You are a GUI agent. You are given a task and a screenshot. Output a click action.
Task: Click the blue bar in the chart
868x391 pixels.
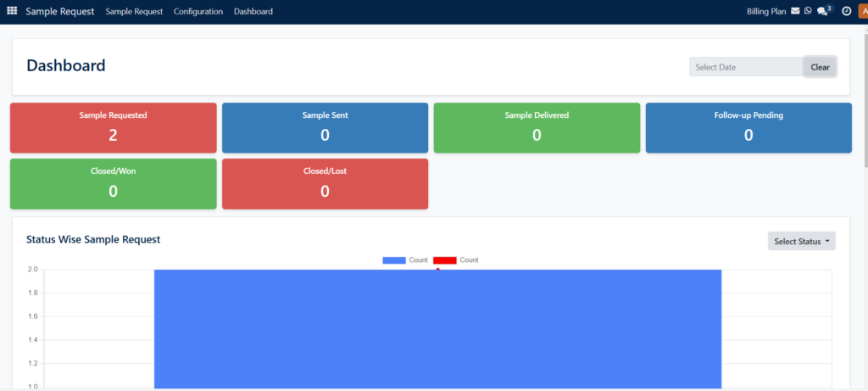(437, 329)
